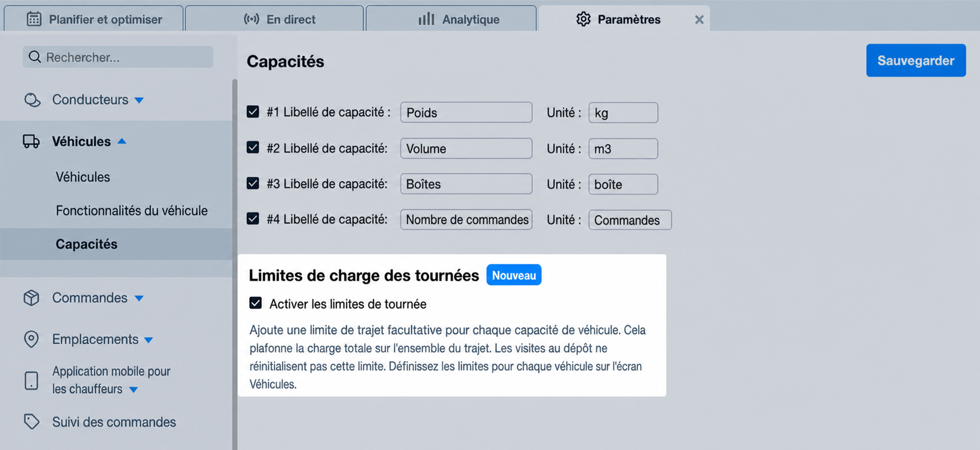Viewport: 980px width, 450px height.
Task: Click the kg unit field
Action: click(623, 112)
